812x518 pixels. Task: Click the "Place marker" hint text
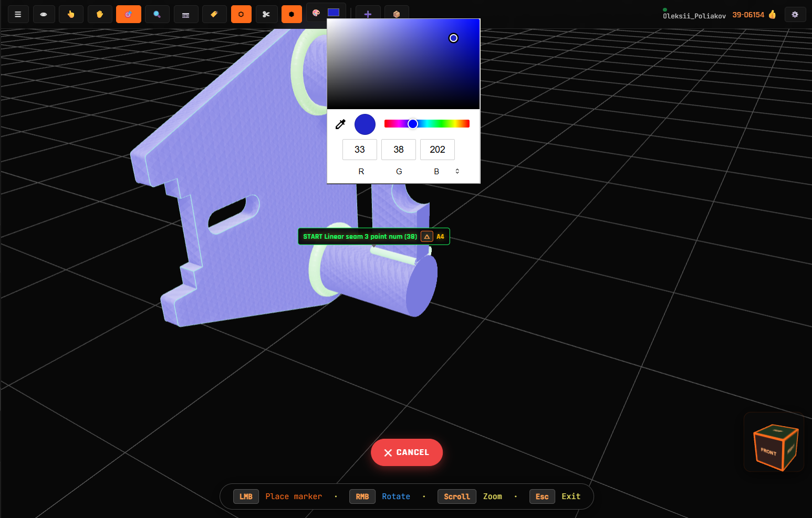(294, 496)
